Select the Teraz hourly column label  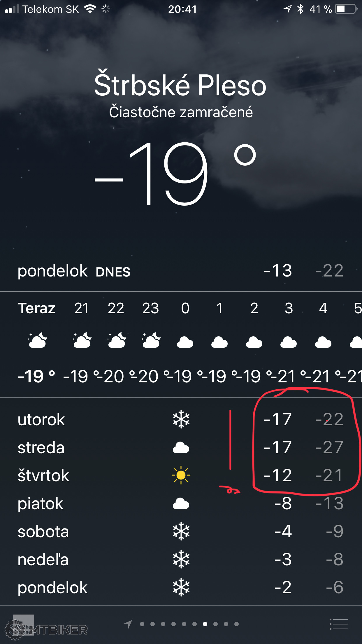tap(37, 308)
